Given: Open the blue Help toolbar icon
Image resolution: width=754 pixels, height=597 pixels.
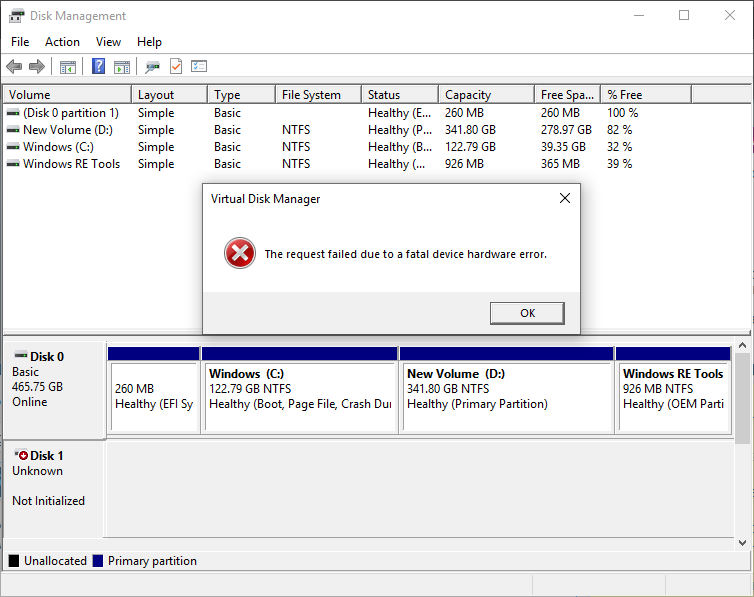Looking at the screenshot, I should point(98,66).
